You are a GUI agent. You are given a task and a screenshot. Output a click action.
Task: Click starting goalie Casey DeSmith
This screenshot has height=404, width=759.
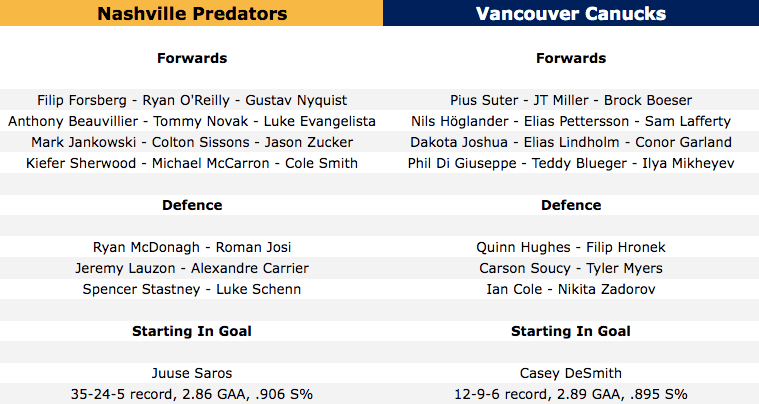[571, 373]
